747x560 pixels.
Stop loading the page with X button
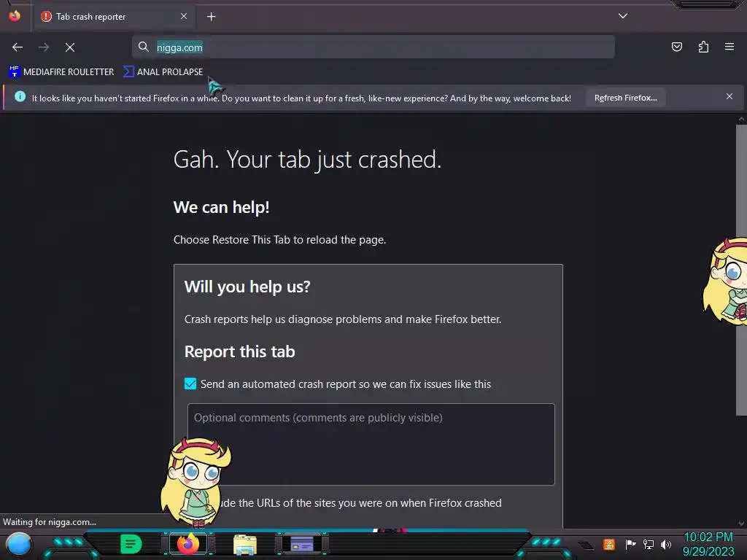point(70,47)
